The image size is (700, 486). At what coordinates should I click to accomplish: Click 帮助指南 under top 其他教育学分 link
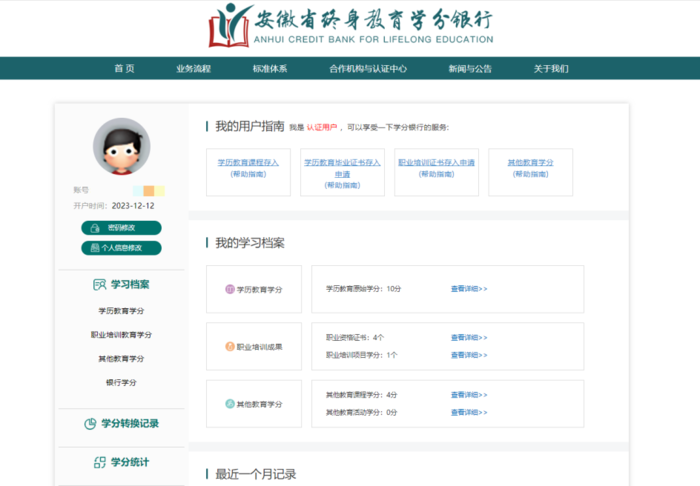pyautogui.click(x=530, y=174)
